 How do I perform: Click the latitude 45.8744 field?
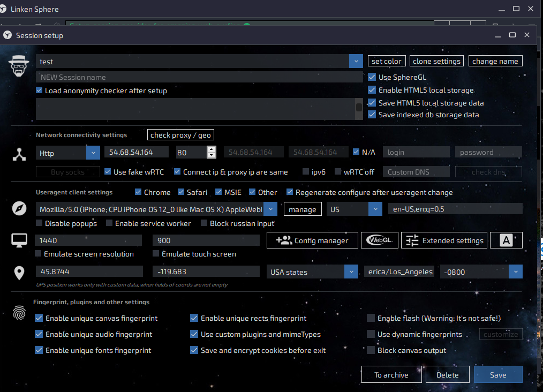click(89, 272)
